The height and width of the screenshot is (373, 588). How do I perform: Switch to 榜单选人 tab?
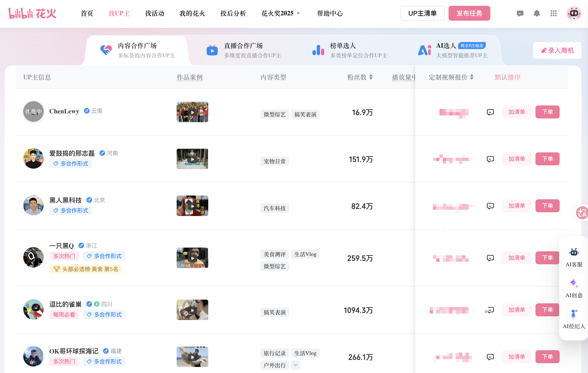click(350, 50)
